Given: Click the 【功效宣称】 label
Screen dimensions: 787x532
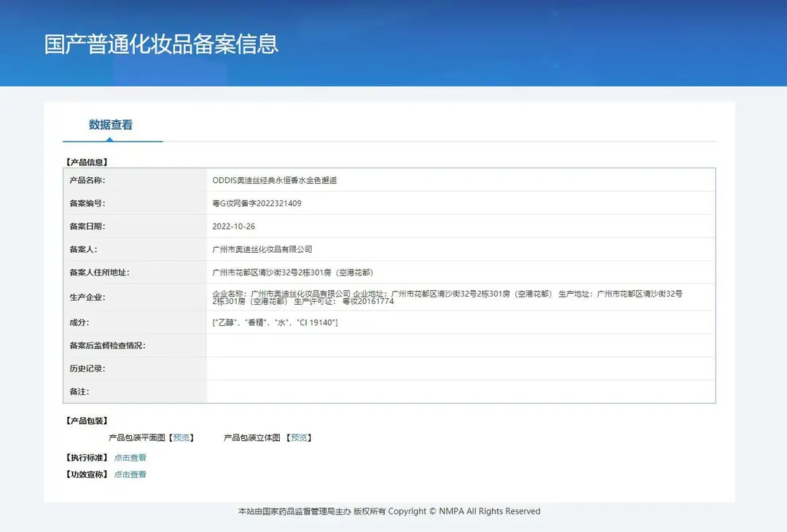Looking at the screenshot, I should coord(86,474).
